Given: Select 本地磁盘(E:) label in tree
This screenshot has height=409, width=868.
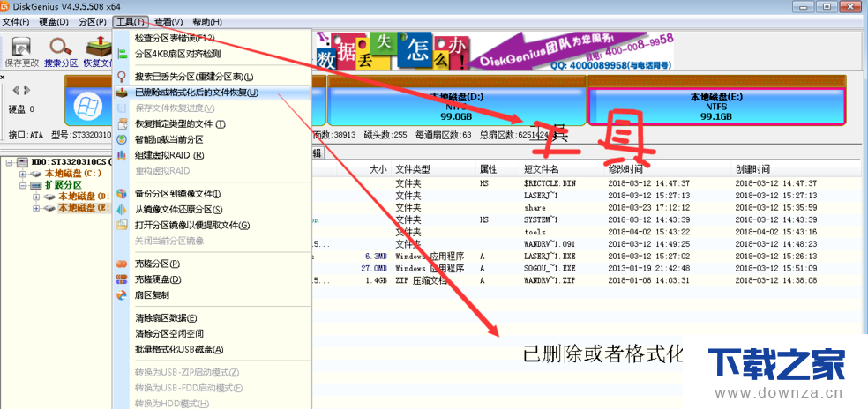Looking at the screenshot, I should (x=84, y=208).
